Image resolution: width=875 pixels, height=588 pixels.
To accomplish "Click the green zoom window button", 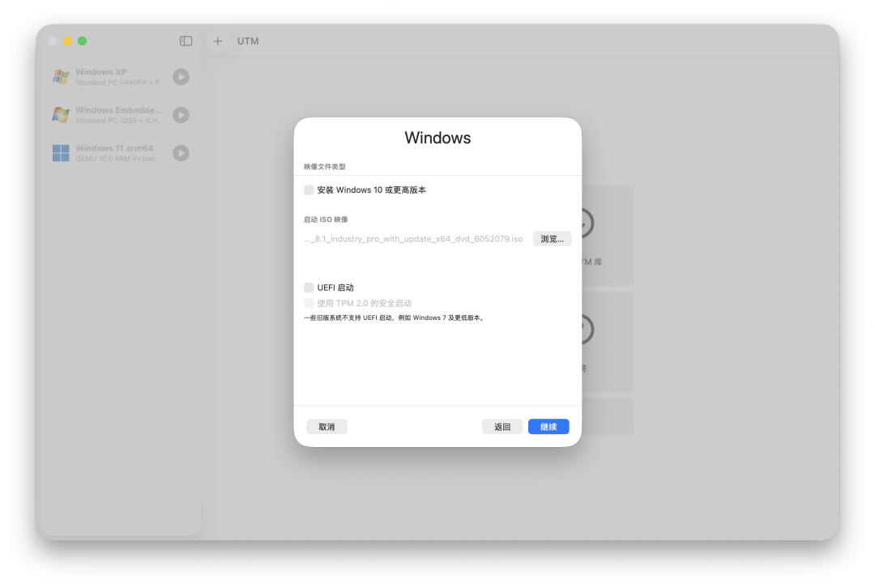I will pyautogui.click(x=82, y=41).
